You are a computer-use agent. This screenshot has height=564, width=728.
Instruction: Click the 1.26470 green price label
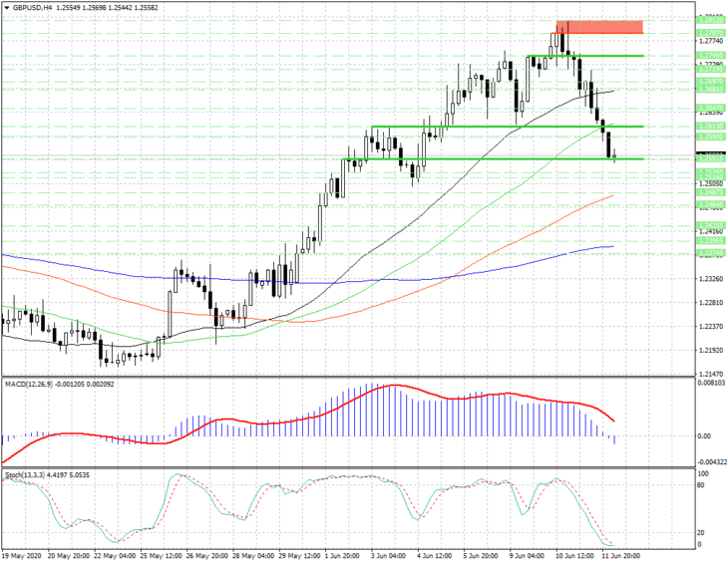pyautogui.click(x=710, y=108)
